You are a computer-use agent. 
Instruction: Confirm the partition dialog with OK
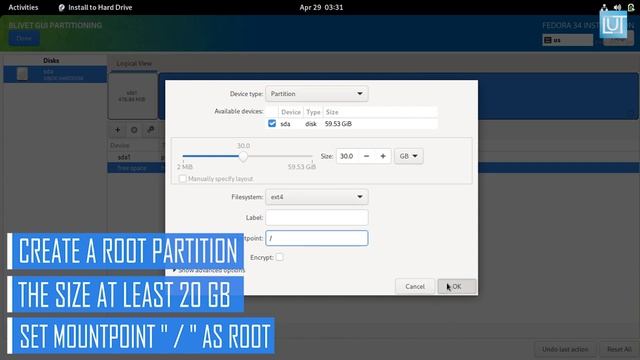[x=457, y=286]
